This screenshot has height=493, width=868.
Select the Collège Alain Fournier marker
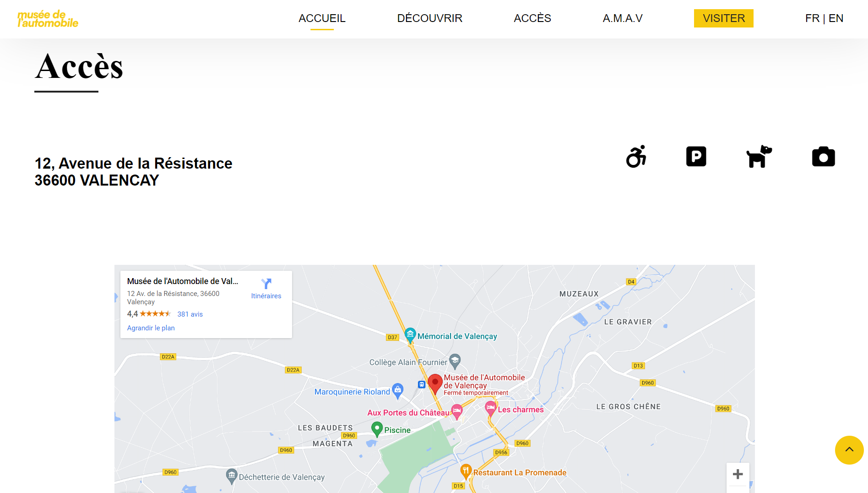[455, 362]
